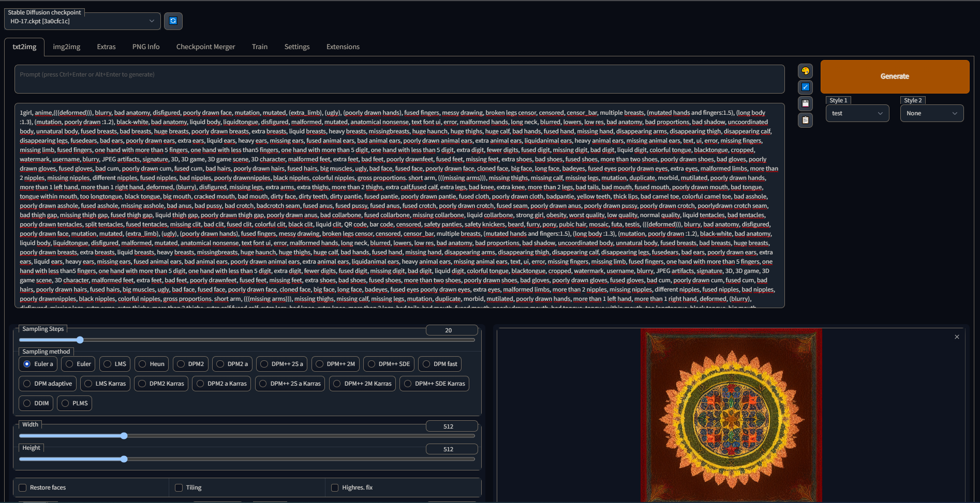Turn on Highres. fix
This screenshot has height=503, width=980.
(335, 487)
